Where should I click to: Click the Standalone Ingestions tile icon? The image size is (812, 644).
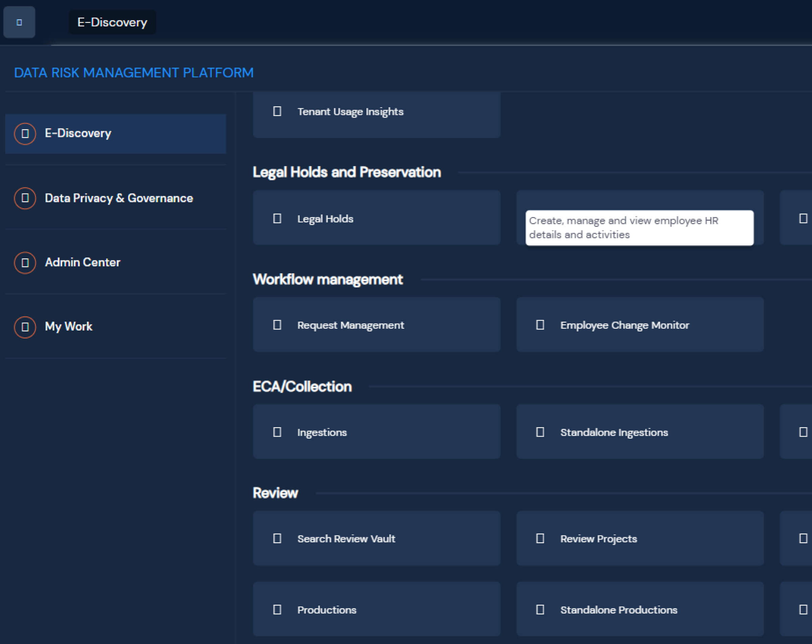(x=540, y=432)
